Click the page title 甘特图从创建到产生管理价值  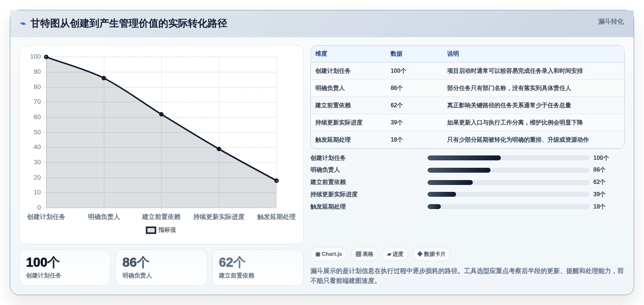129,24
